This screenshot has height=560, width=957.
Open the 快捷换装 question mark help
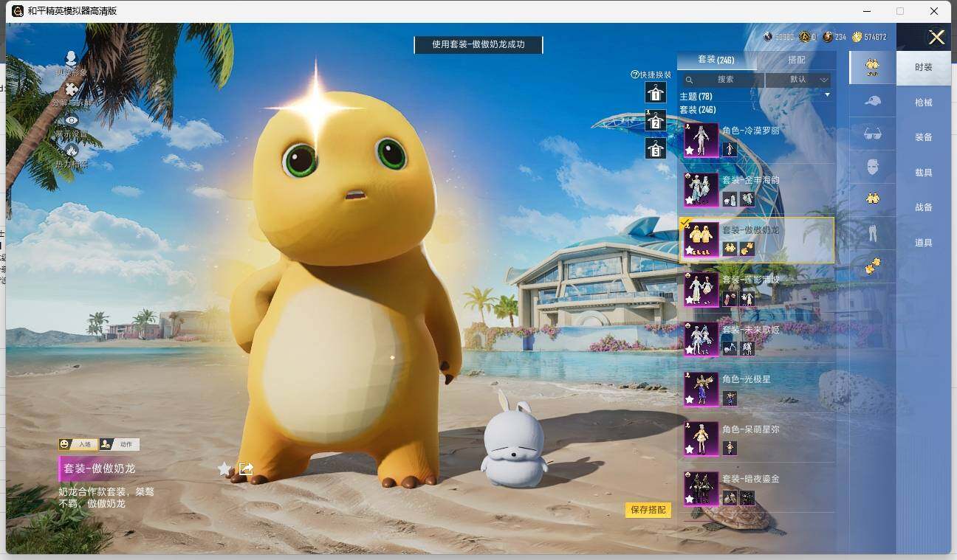pos(634,75)
